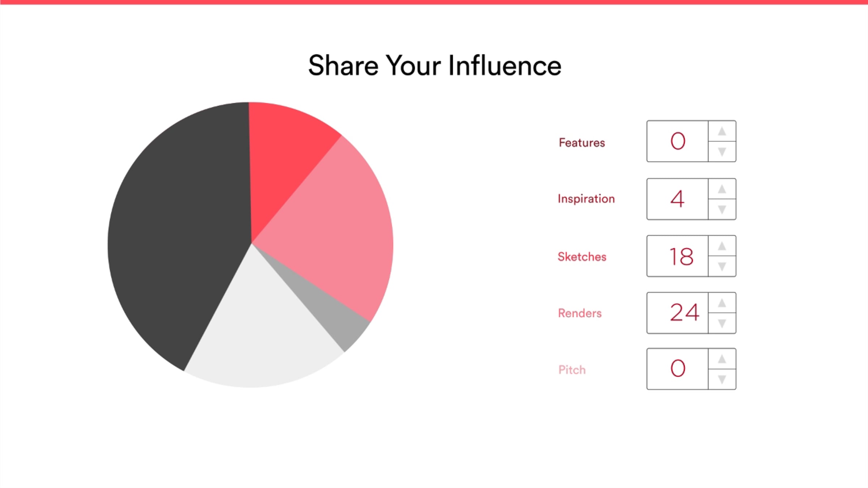Increment the Inspiration stepper up arrow
This screenshot has height=488, width=868.
pos(722,189)
